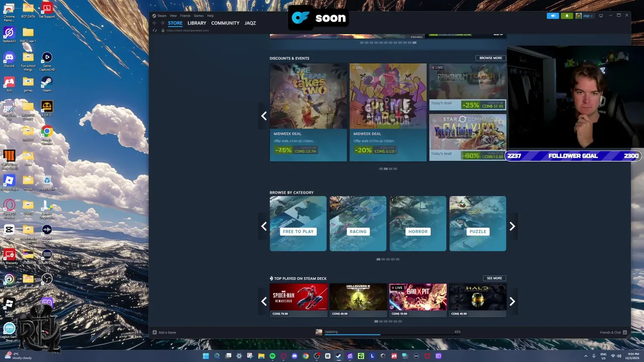
Task: Open Halo game tile
Action: (477, 300)
